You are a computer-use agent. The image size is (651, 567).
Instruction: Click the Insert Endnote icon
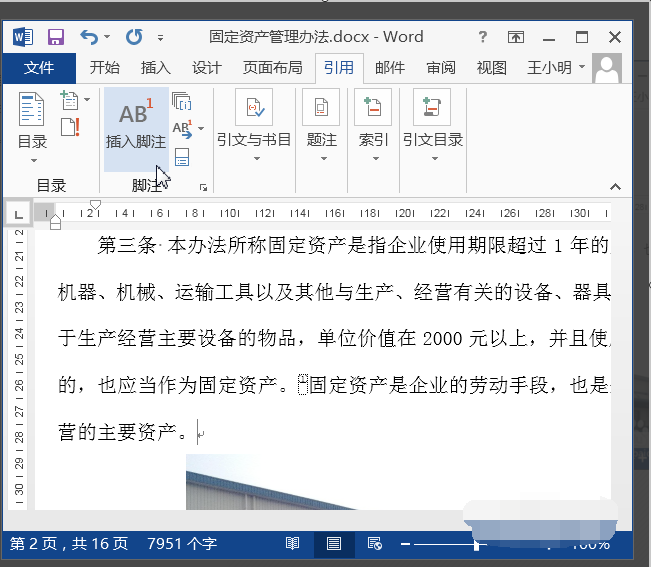point(181,101)
